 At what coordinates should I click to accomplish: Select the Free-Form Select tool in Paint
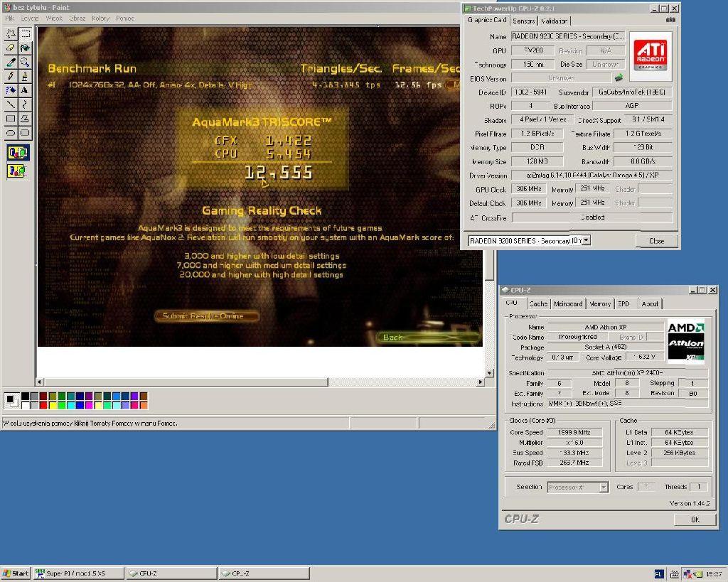pyautogui.click(x=10, y=33)
